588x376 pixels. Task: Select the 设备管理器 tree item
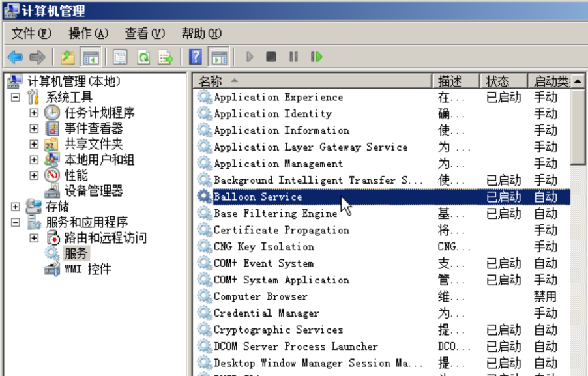[x=93, y=191]
